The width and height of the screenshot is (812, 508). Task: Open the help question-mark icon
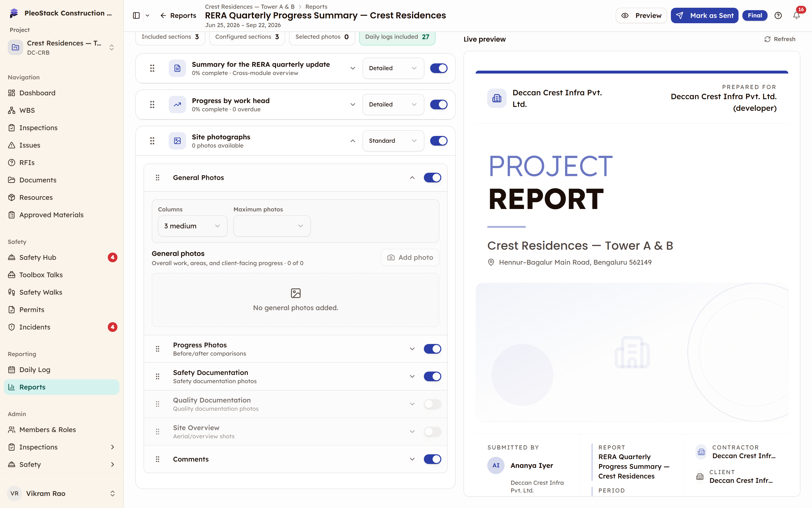778,15
